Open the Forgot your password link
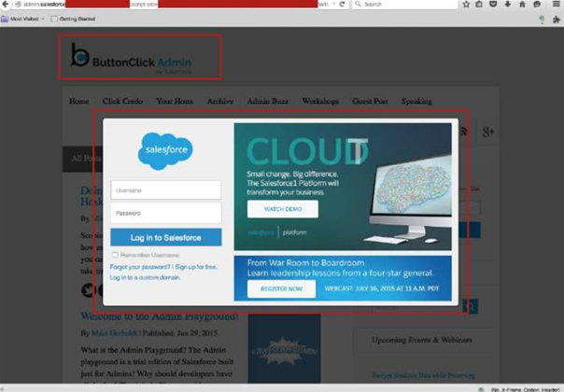 point(140,266)
